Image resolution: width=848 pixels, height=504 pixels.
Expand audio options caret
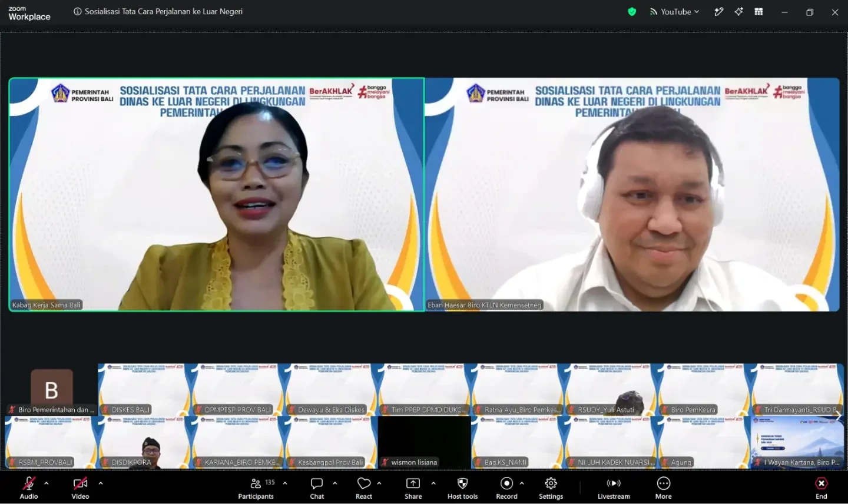coord(47,483)
